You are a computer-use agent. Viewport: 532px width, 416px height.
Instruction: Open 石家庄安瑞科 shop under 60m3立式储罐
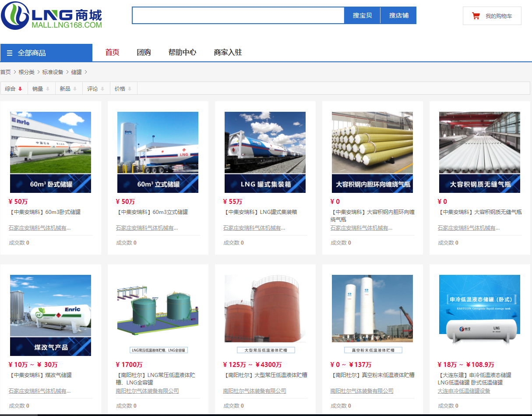tap(147, 228)
